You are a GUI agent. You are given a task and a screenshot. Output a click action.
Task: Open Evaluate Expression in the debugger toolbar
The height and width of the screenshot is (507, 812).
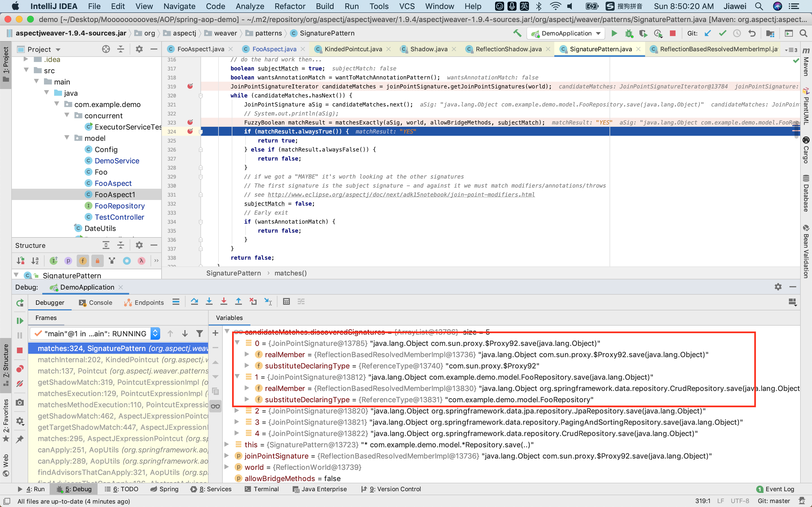286,301
